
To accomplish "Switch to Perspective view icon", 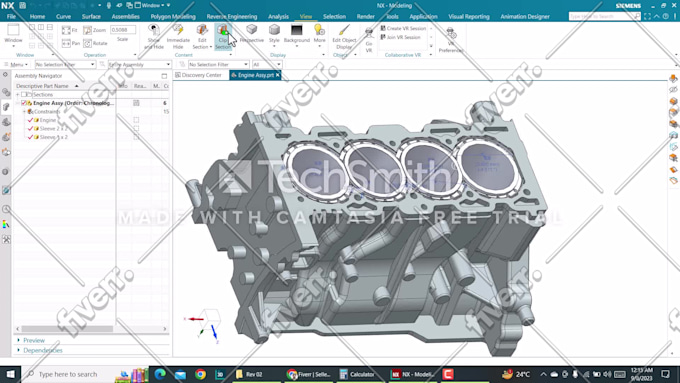I will pyautogui.click(x=252, y=29).
